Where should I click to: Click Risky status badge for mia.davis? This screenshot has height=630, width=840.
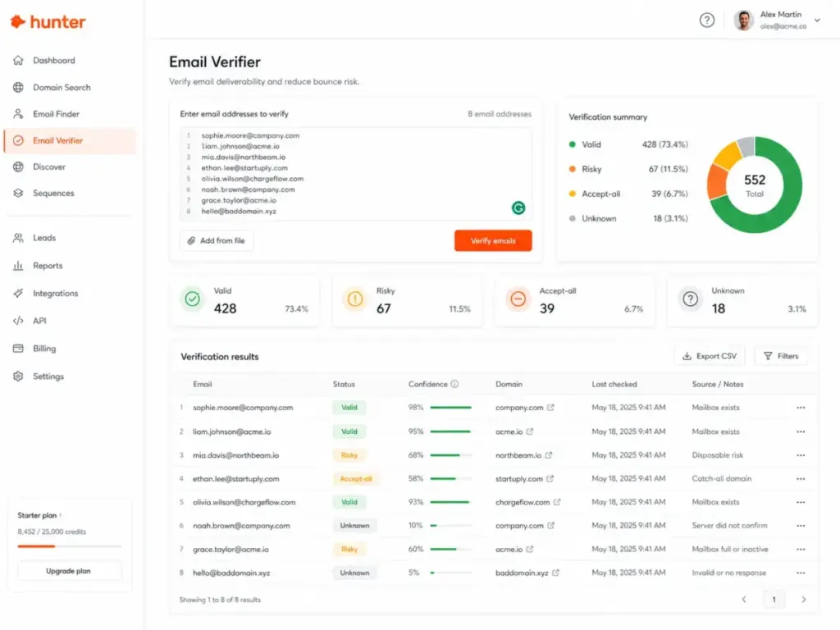349,455
